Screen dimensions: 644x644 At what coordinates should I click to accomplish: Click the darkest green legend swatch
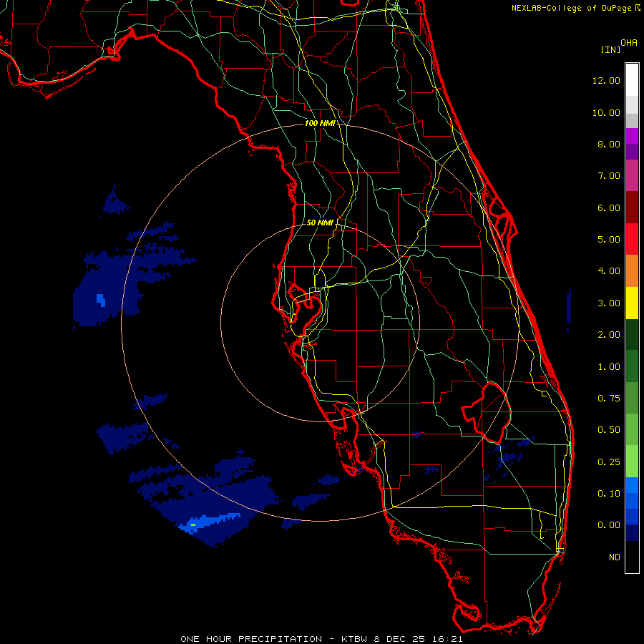pos(632,334)
